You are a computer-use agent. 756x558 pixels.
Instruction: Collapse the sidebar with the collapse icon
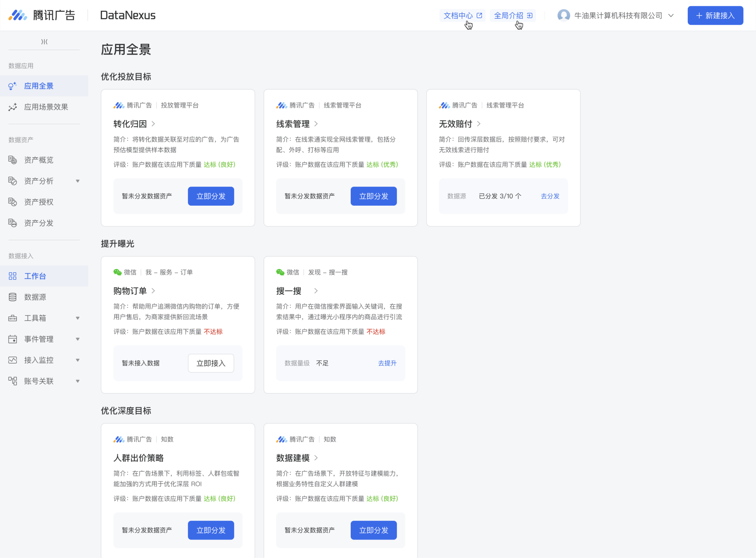(x=44, y=42)
